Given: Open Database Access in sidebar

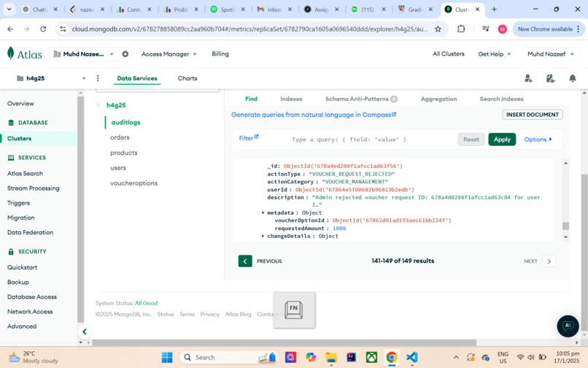Looking at the screenshot, I should [x=32, y=296].
